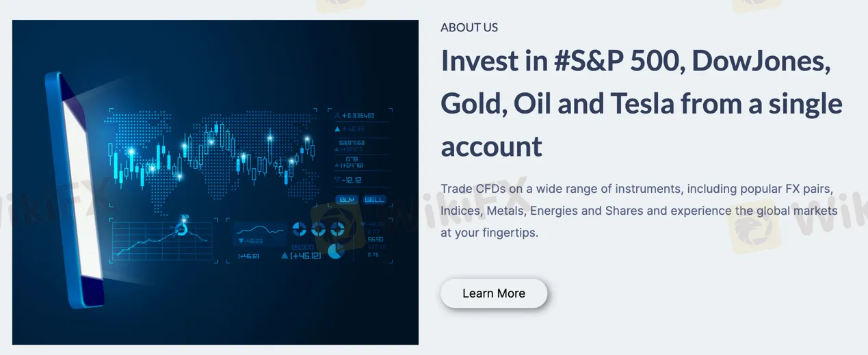Click the Trade CFDs description paragraph
Viewport: 868px width, 355px height.
coord(639,211)
